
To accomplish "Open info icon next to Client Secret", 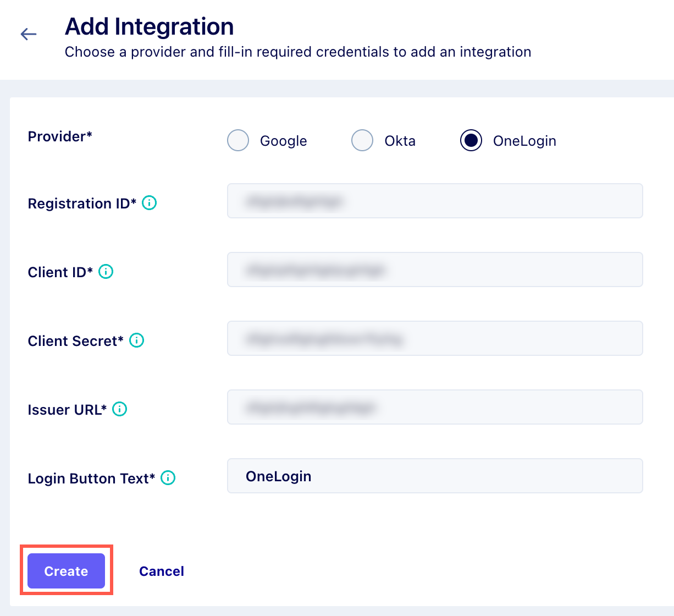I will point(137,340).
